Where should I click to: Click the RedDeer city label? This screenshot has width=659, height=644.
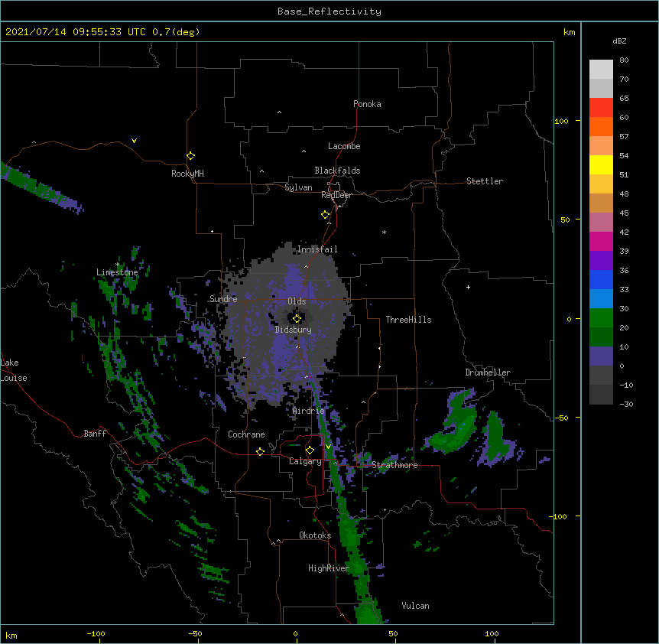click(336, 195)
